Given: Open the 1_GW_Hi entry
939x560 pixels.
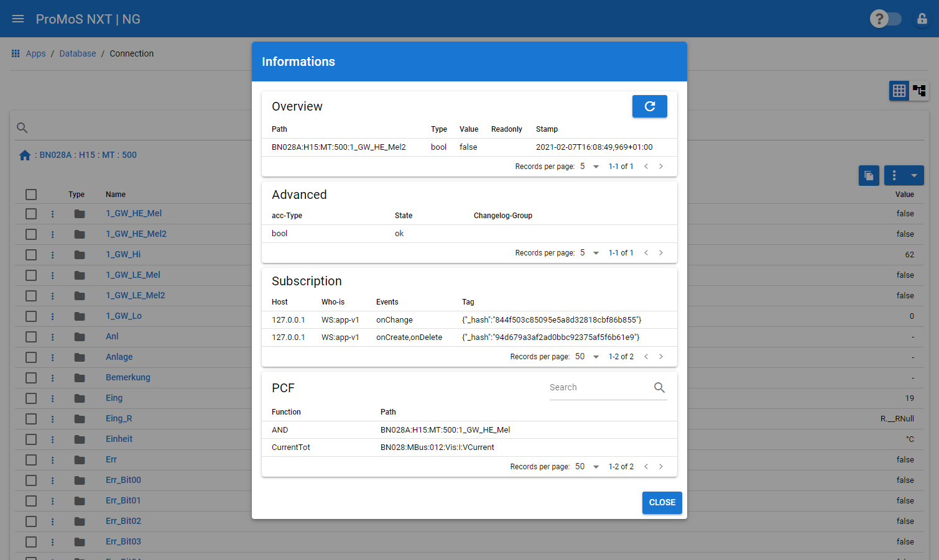Looking at the screenshot, I should tap(123, 254).
